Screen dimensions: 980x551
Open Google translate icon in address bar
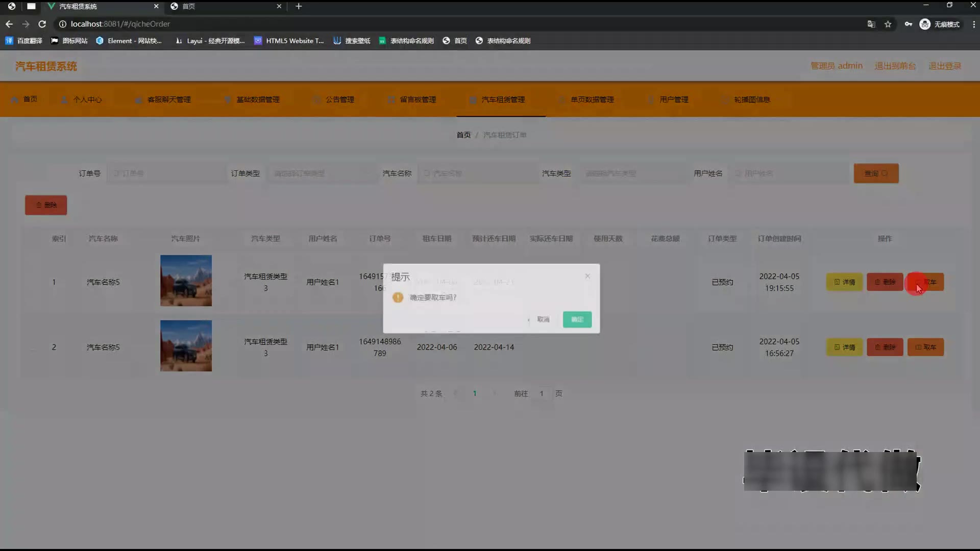pos(871,24)
